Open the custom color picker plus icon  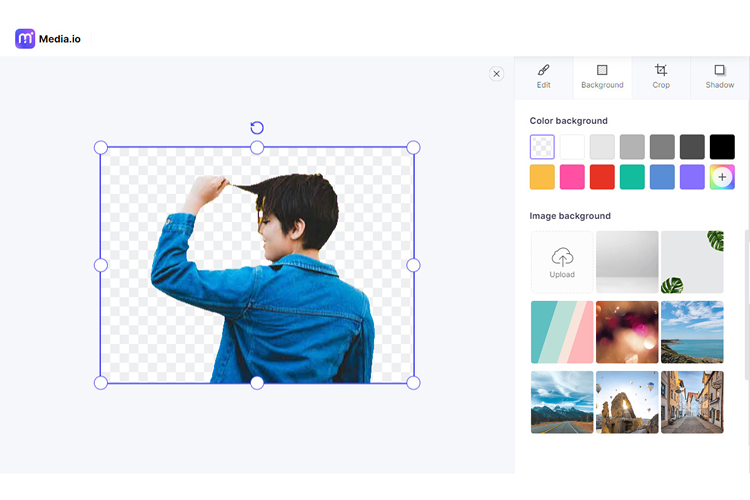click(x=722, y=177)
